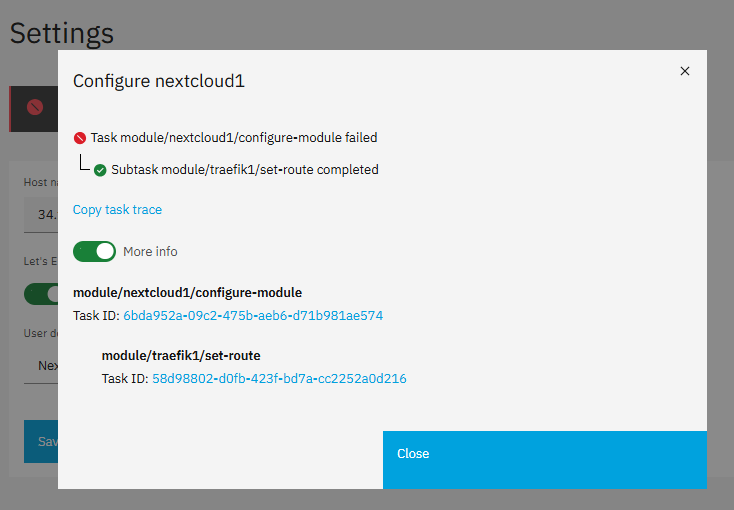The image size is (734, 510).
Task: Click the red failed status icon
Action: 80,138
